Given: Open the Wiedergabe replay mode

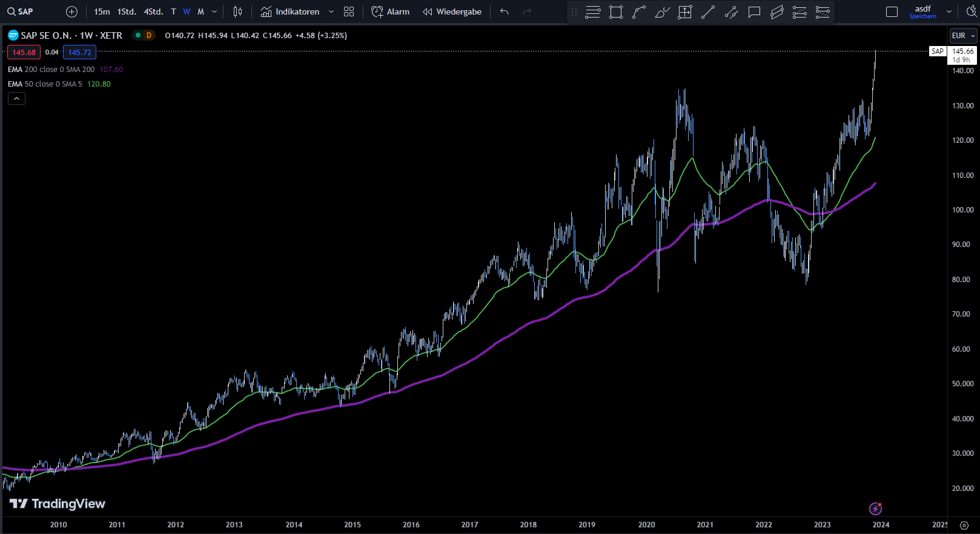Looking at the screenshot, I should point(452,12).
